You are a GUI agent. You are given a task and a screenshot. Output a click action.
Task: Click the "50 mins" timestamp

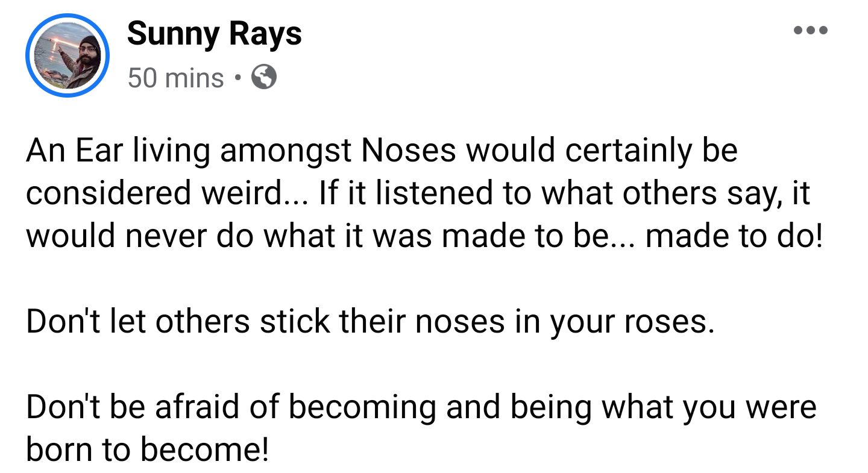coord(176,78)
